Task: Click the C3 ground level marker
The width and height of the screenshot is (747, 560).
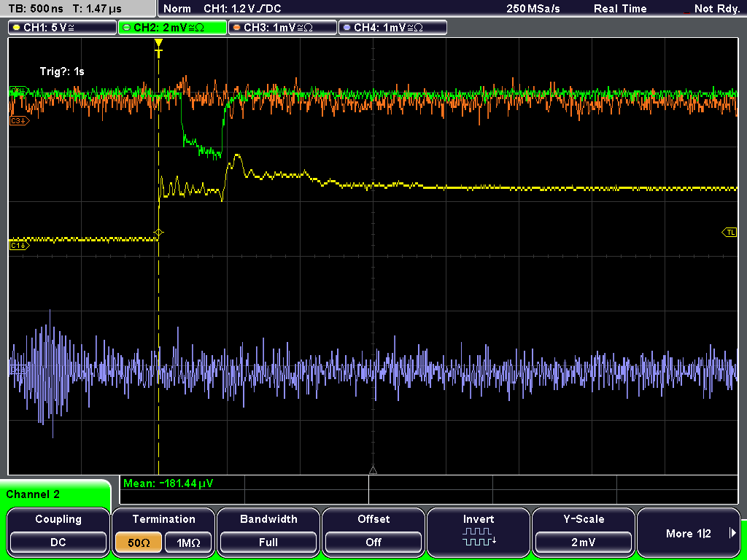Action: pos(20,121)
